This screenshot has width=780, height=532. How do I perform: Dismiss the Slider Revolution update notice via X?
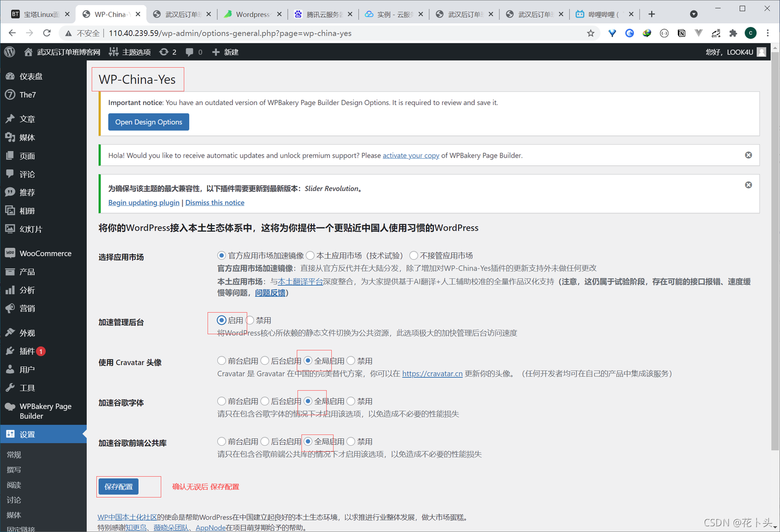748,185
